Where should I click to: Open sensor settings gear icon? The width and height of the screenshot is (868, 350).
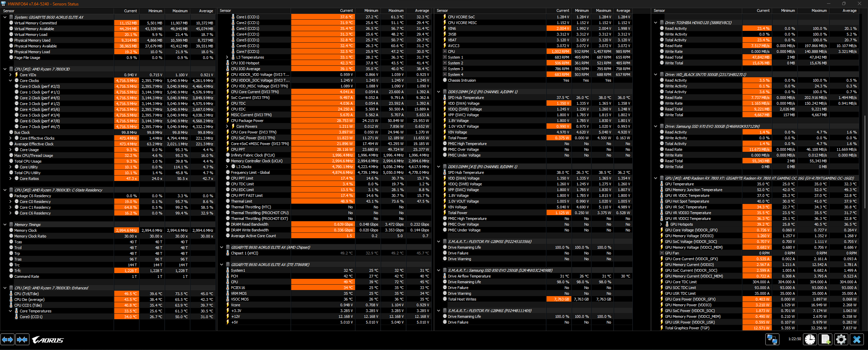841,339
